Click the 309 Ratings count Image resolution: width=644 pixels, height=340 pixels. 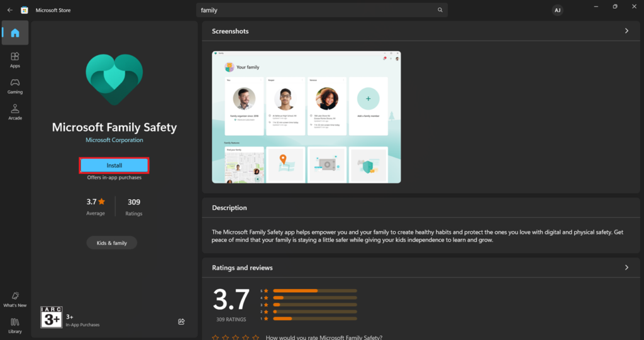[134, 207]
